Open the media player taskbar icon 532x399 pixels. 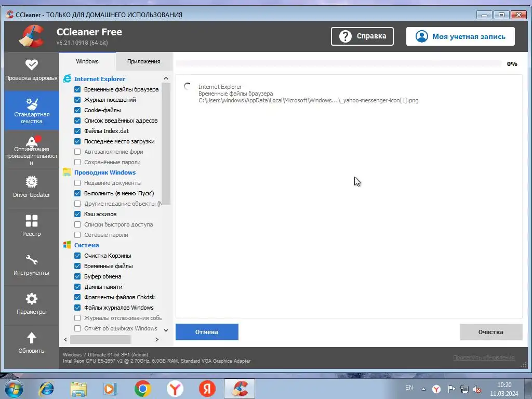click(110, 389)
